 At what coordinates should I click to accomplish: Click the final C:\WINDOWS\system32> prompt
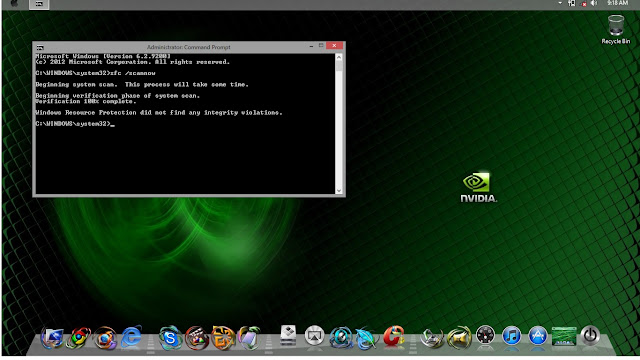click(x=74, y=124)
